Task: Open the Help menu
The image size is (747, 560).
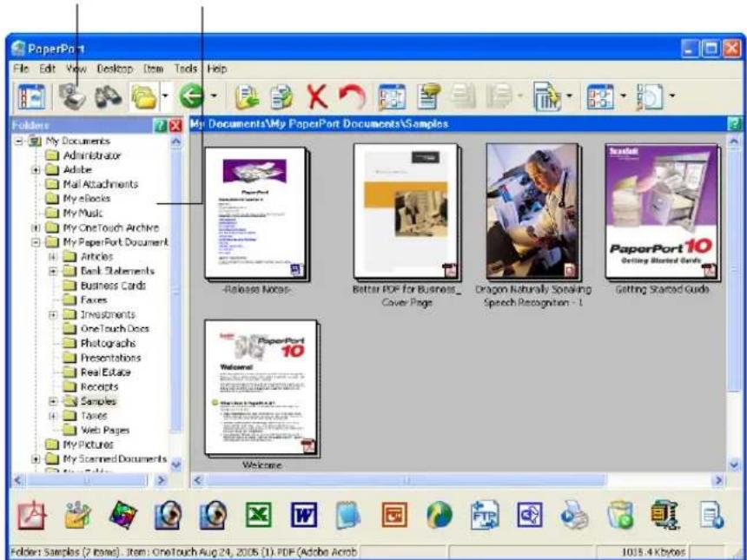Action: pyautogui.click(x=217, y=69)
